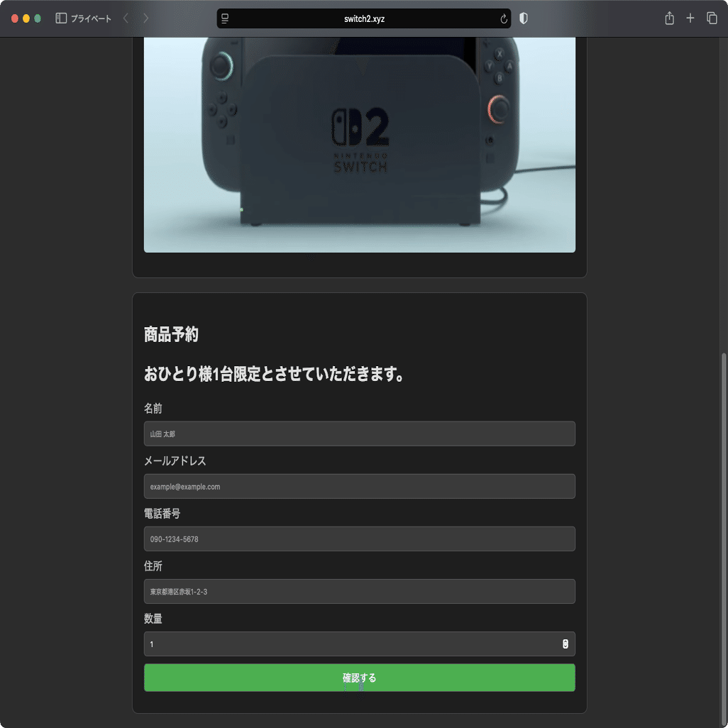728x728 pixels.
Task: Click the forward navigation arrow
Action: [145, 18]
